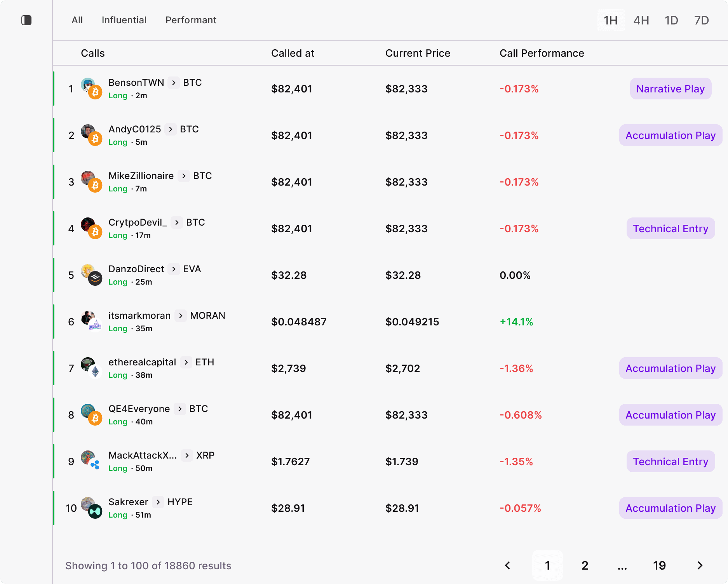Click the previous-page arrow icon
Screen dimensions: 728x584
[x=507, y=566]
